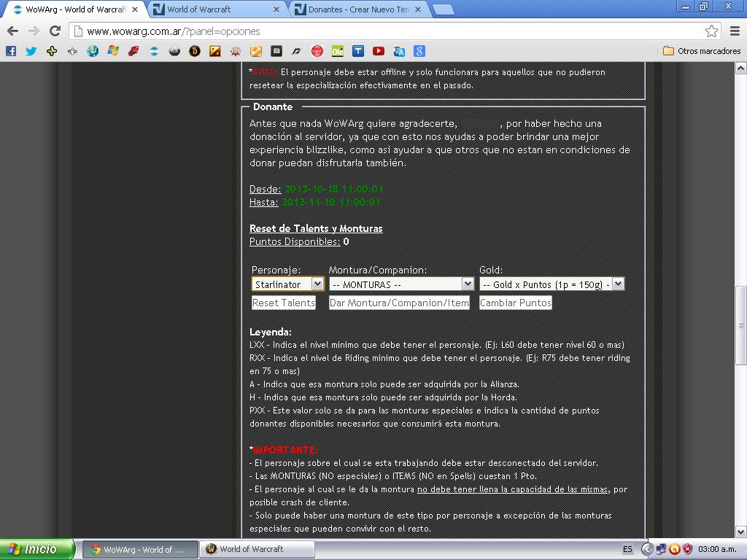This screenshot has width=747, height=560.
Task: Open the YouTube bookmark icon
Action: pos(379,51)
